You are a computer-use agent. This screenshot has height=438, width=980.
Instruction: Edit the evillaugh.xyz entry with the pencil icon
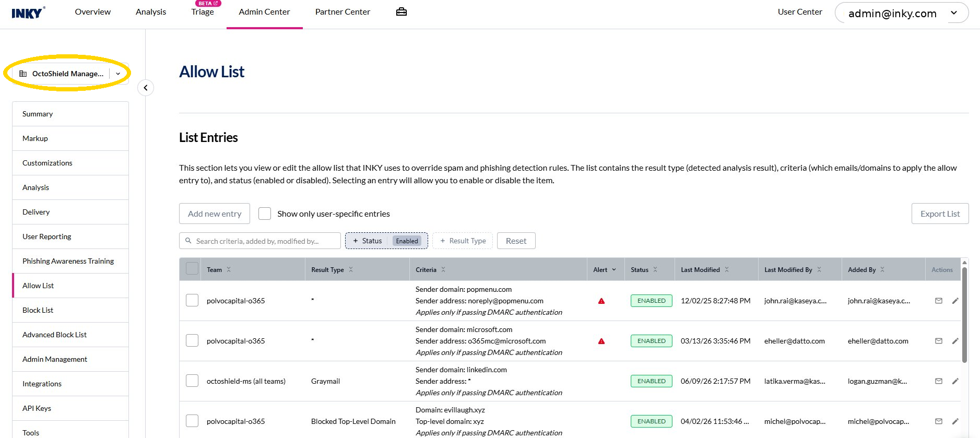pyautogui.click(x=955, y=421)
